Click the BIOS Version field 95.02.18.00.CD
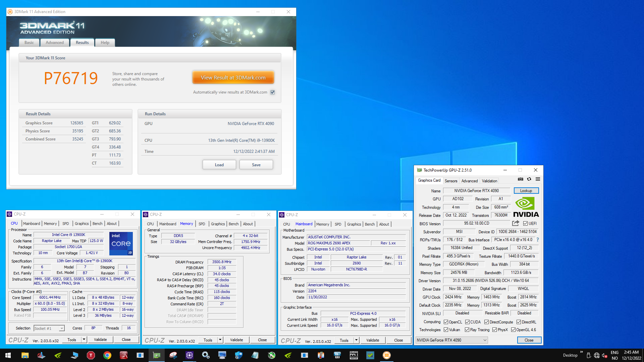The image size is (644, 362). (x=477, y=223)
